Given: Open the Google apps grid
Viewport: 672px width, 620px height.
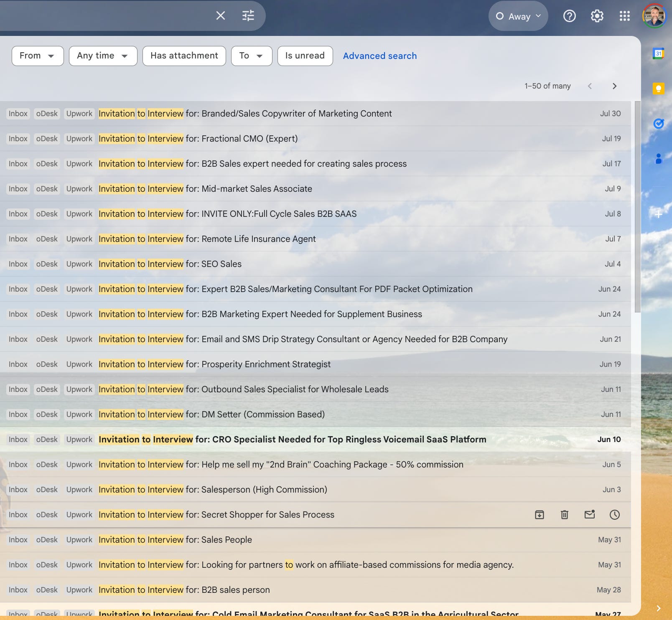Looking at the screenshot, I should pyautogui.click(x=625, y=16).
